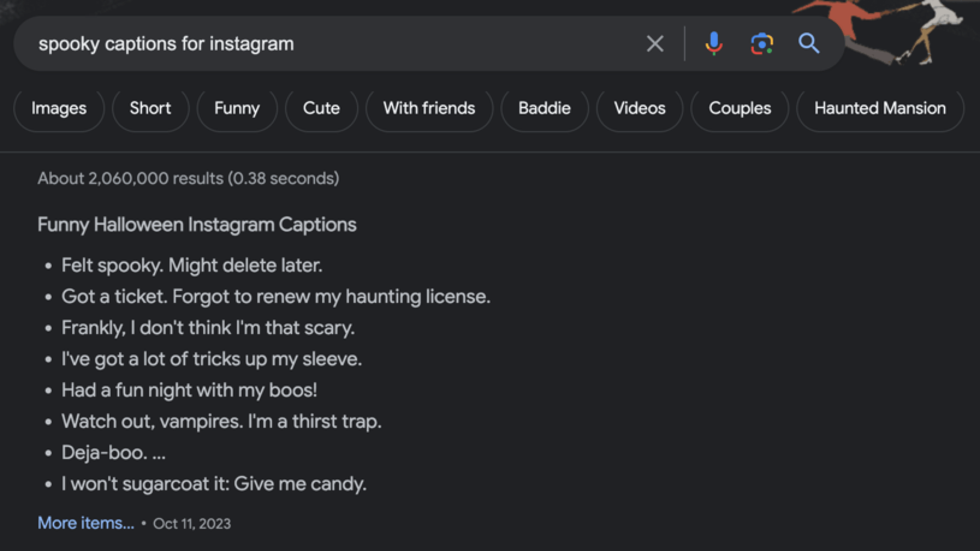The width and height of the screenshot is (980, 551).
Task: Select the Short filter chip
Action: (150, 108)
